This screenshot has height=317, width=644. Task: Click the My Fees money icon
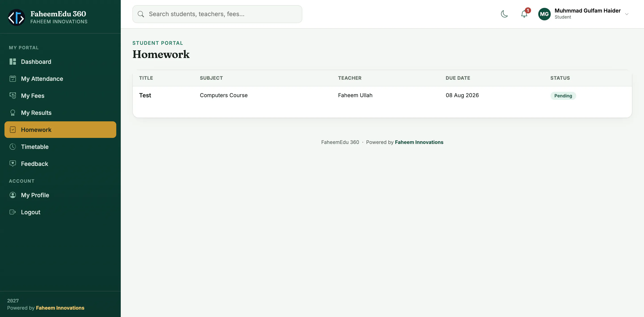click(13, 96)
